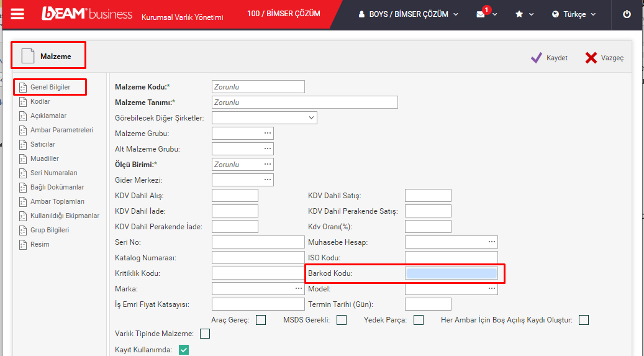This screenshot has height=356, width=644.
Task: Enable the MSDS Gerekli checkbox
Action: pyautogui.click(x=342, y=320)
